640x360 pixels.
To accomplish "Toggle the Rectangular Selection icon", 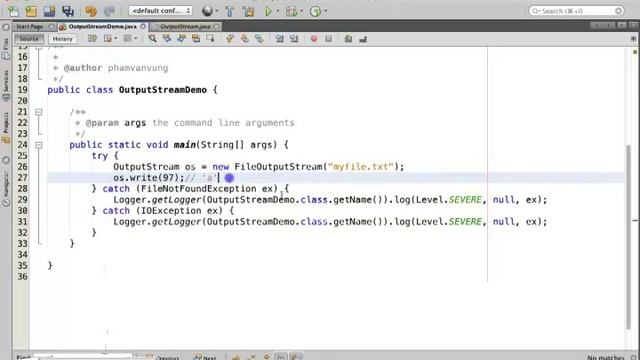I will coord(211,39).
